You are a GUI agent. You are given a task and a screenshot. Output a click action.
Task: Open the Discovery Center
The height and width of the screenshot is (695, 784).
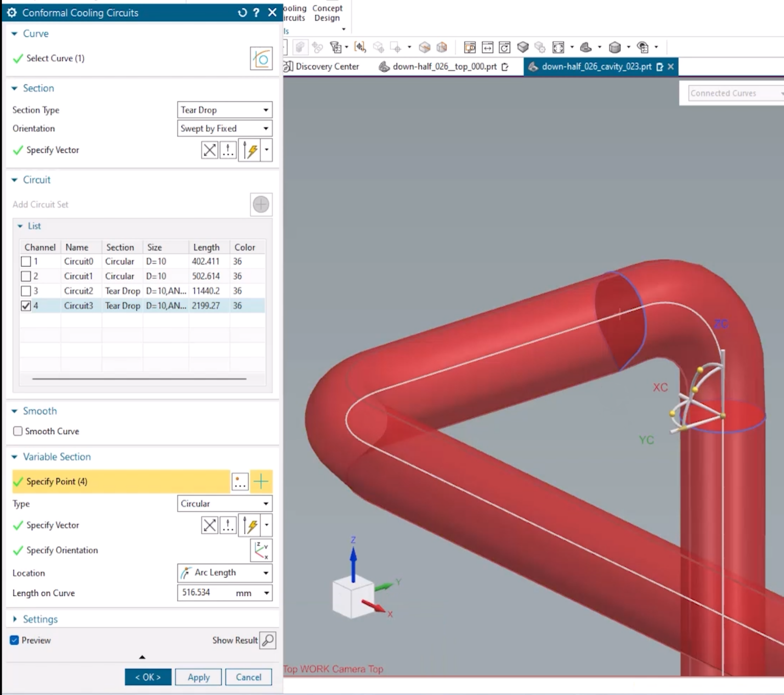point(327,66)
